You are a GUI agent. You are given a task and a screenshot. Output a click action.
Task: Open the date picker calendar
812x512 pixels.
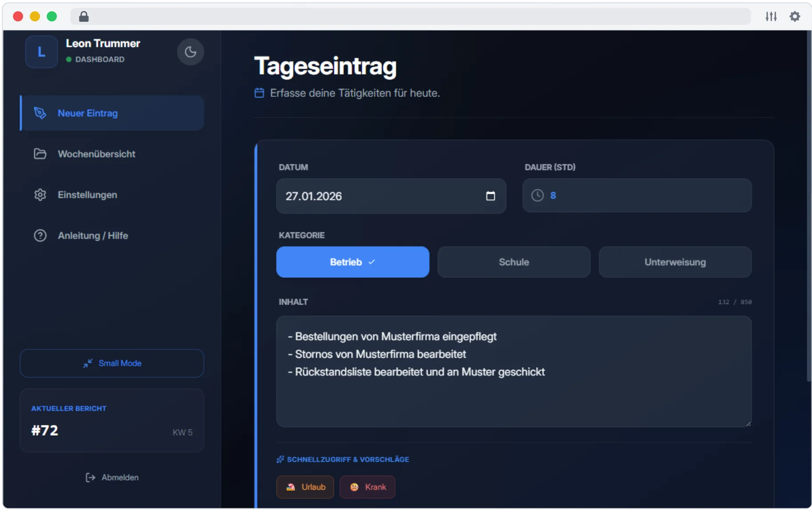pyautogui.click(x=491, y=196)
